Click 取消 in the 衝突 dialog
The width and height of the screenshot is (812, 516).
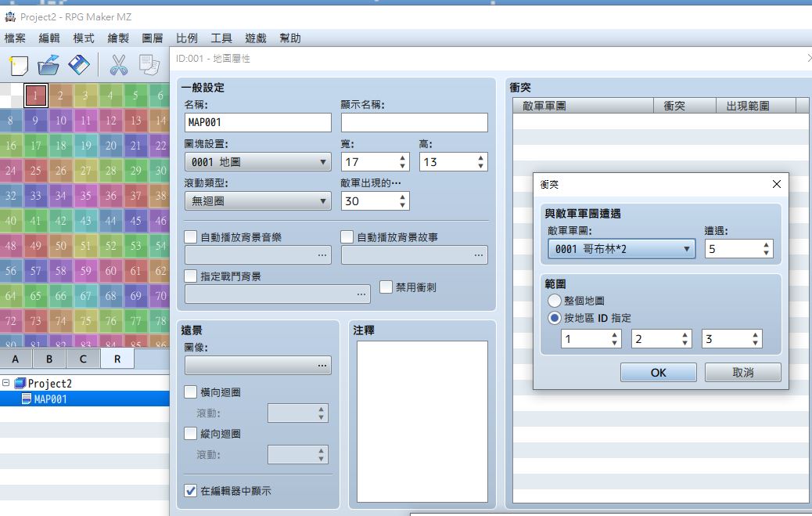point(742,373)
